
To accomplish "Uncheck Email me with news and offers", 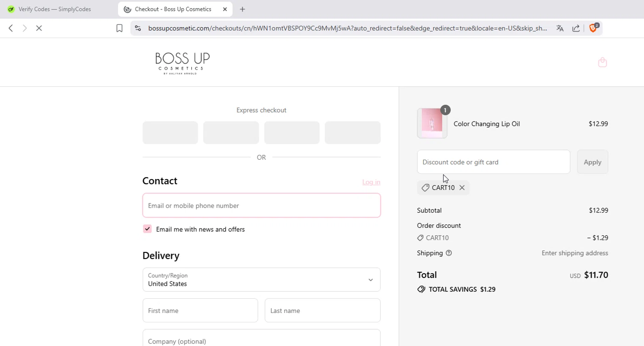I will coord(147,229).
